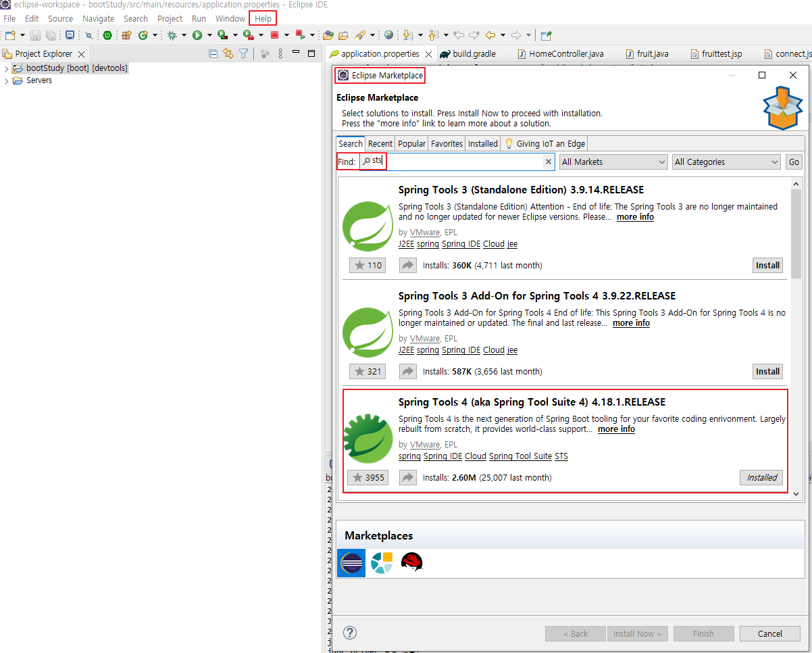Open the All Markets dropdown
812x653 pixels.
(613, 162)
